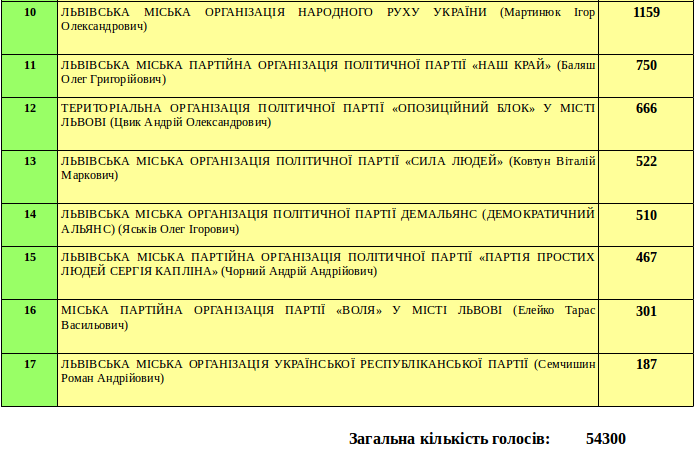Select the total value 54300
The width and height of the screenshot is (697, 456).
(x=605, y=439)
